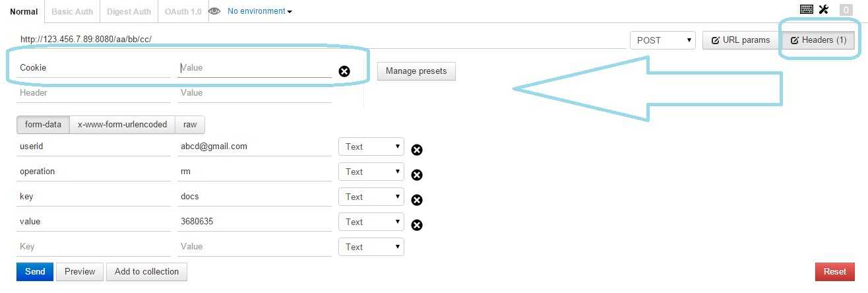This screenshot has width=868, height=293.
Task: Delete the userid parameter row
Action: tap(417, 150)
